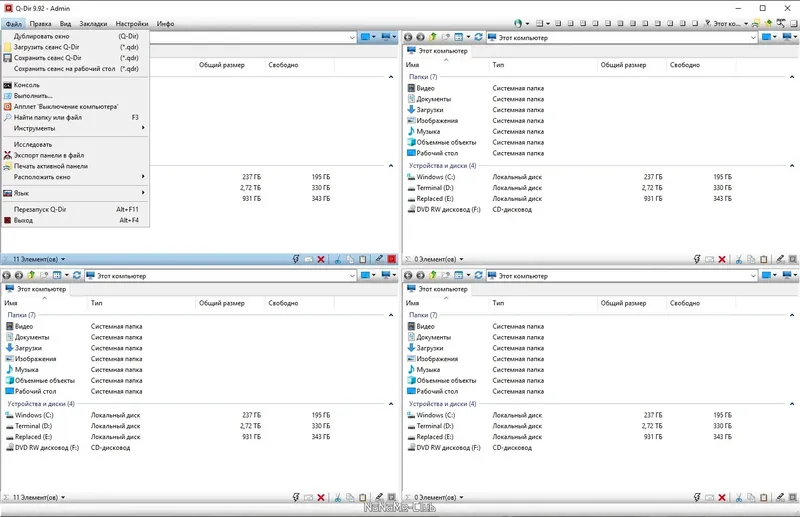Go back in the top-right pane
This screenshot has height=517, width=800.
tap(408, 37)
